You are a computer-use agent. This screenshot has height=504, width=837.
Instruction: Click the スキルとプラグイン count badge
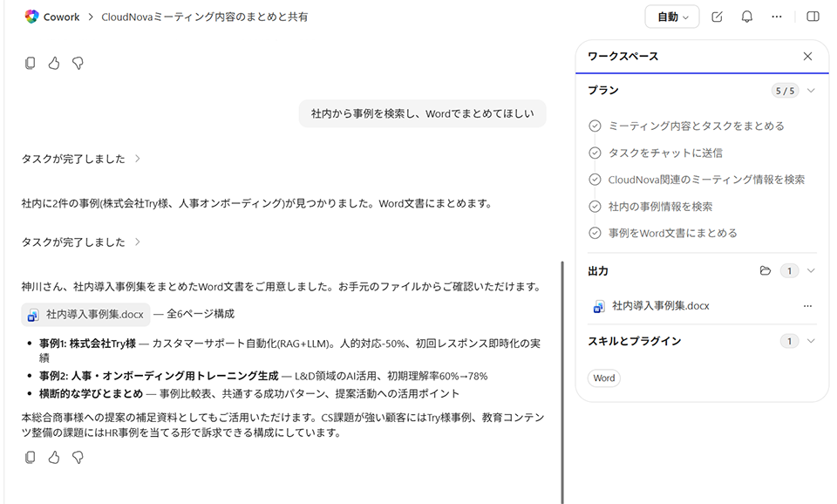(x=790, y=341)
